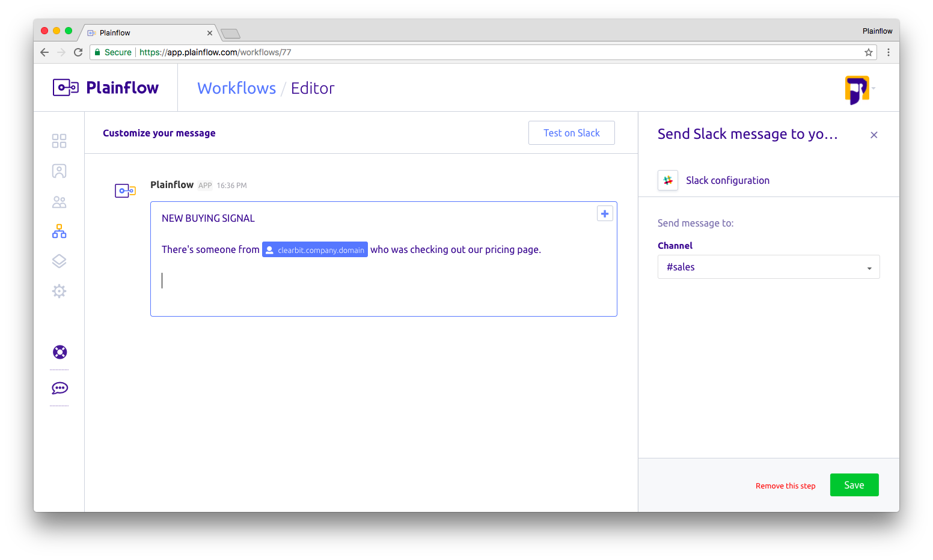Bookmark this page with star icon
Screen dimensions: 933x560
click(x=869, y=52)
